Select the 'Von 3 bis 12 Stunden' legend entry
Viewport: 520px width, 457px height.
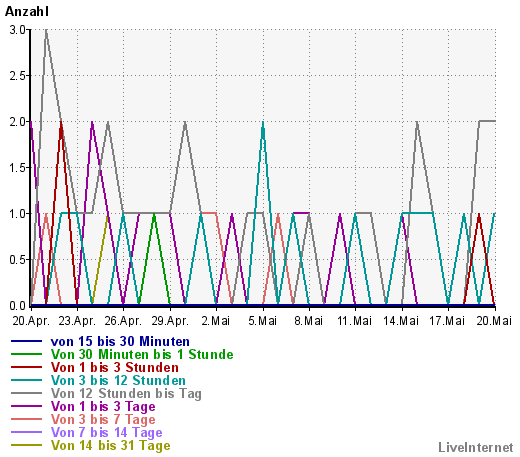click(x=118, y=380)
